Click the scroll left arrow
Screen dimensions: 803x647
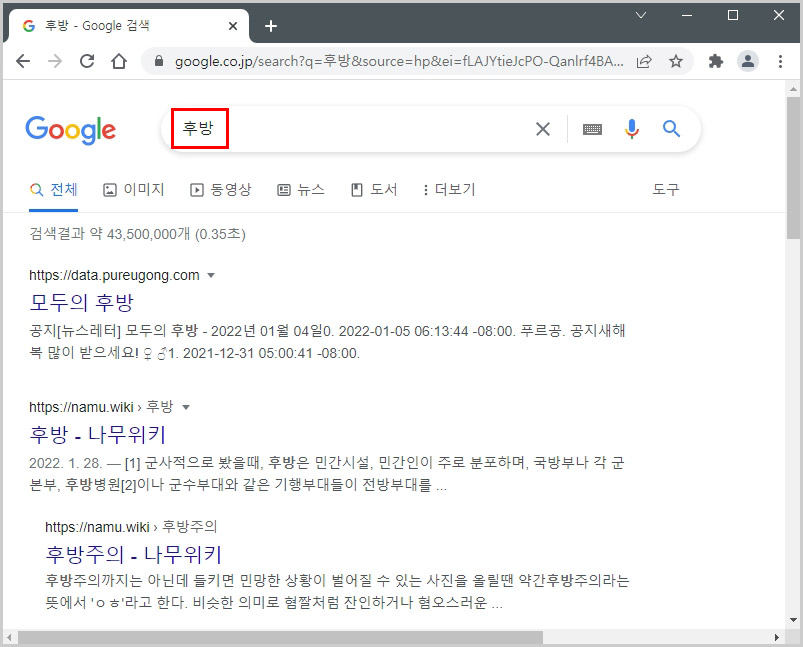point(9,638)
